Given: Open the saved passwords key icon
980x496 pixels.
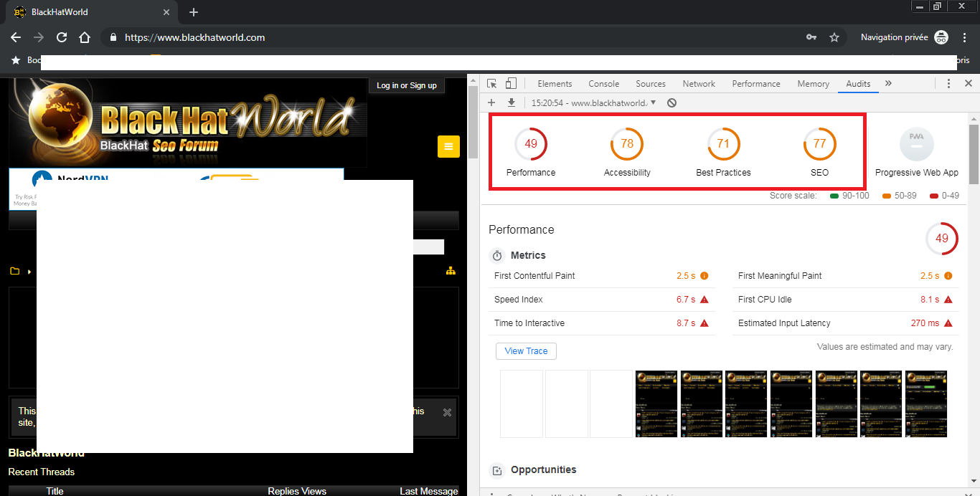Looking at the screenshot, I should point(811,37).
